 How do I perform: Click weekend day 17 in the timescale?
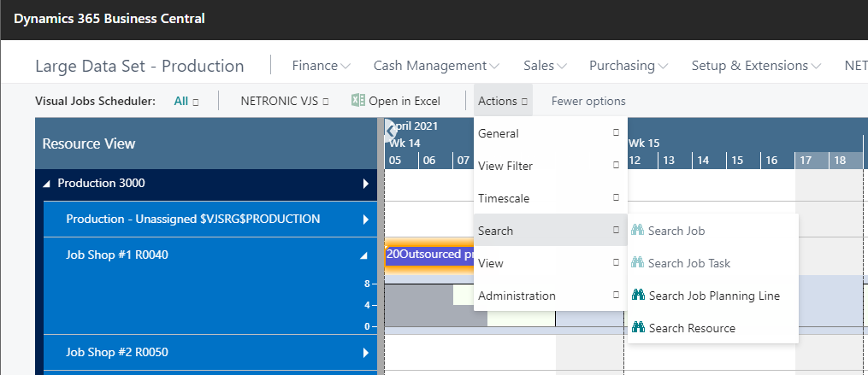pos(806,161)
